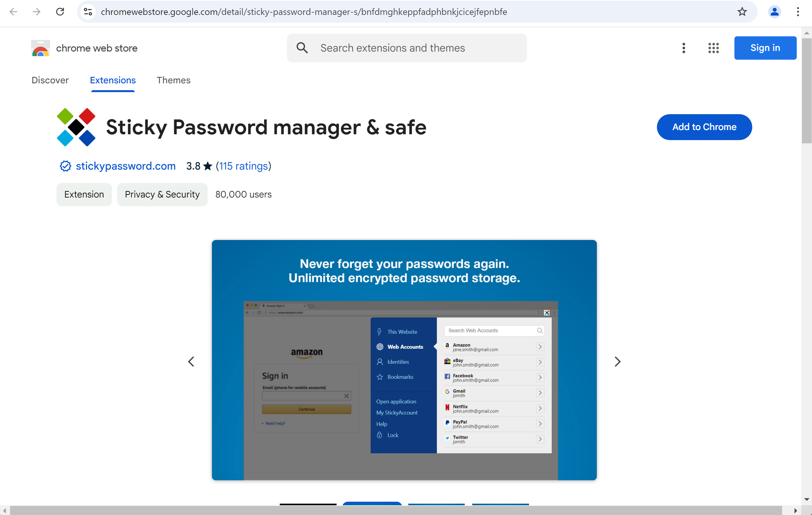Screen dimensions: 812x515
Task: Open the Google apps grid
Action: click(x=714, y=48)
